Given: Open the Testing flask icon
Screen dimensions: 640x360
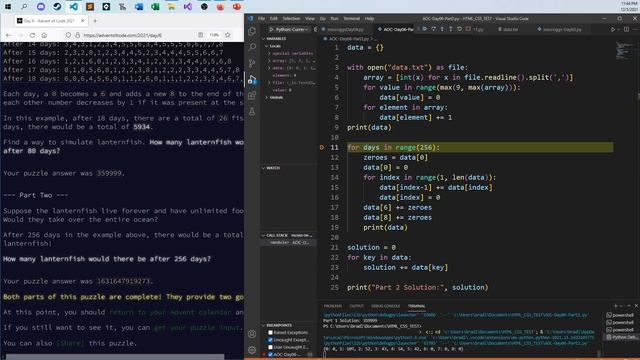Looking at the screenshot, I should click(252, 111).
